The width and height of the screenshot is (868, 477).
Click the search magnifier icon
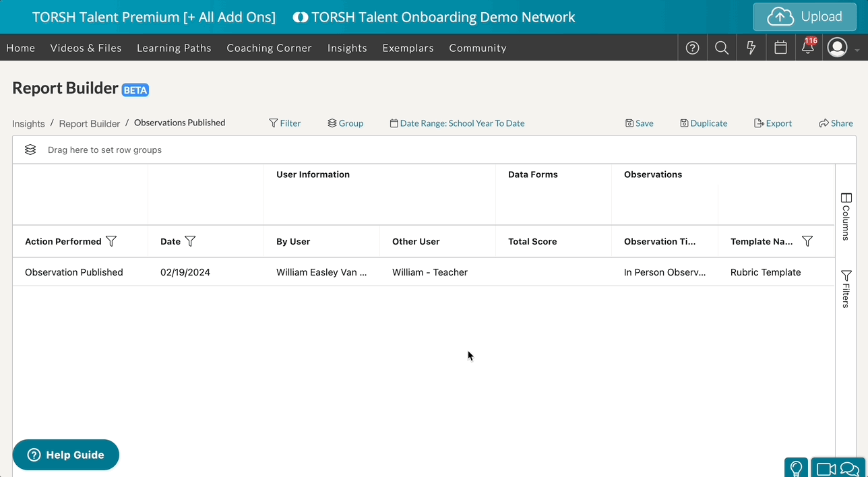722,48
